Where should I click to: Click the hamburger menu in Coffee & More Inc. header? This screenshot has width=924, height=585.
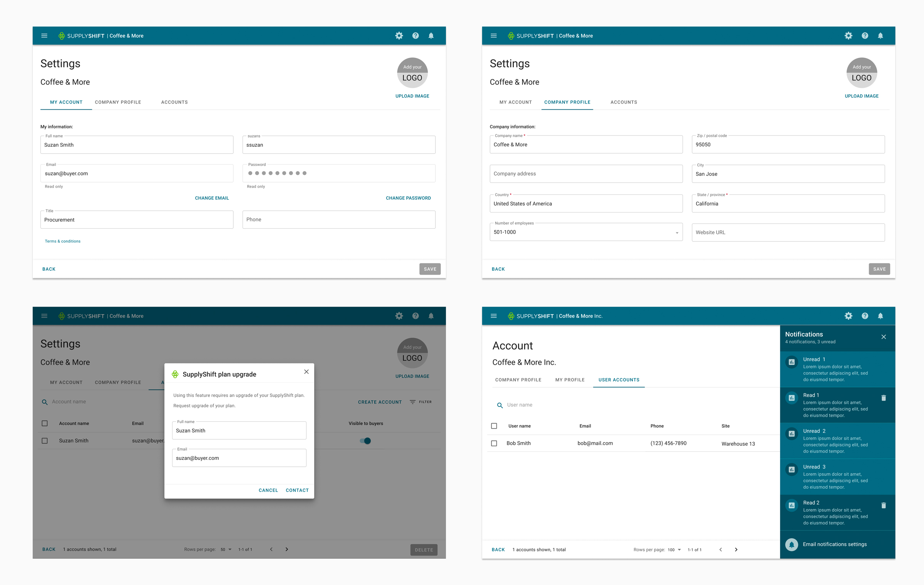point(494,316)
